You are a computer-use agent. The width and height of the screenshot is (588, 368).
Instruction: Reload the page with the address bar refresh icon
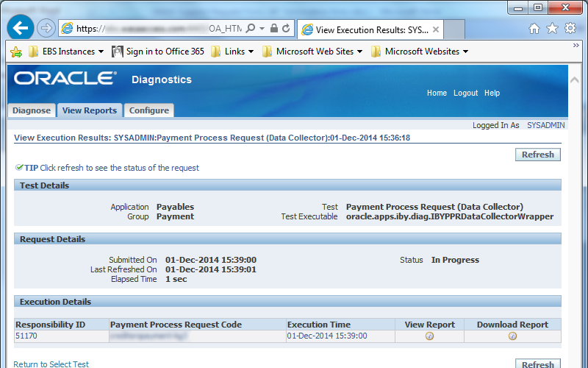click(286, 29)
